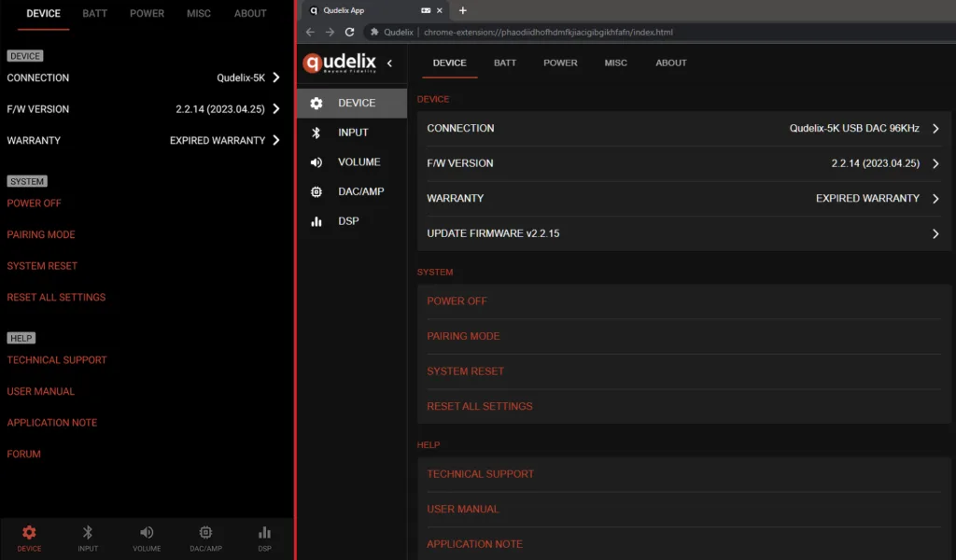Click RESET ALL SETTINGS in the left mobile panel
Viewport: 956px width, 560px height.
coord(57,297)
